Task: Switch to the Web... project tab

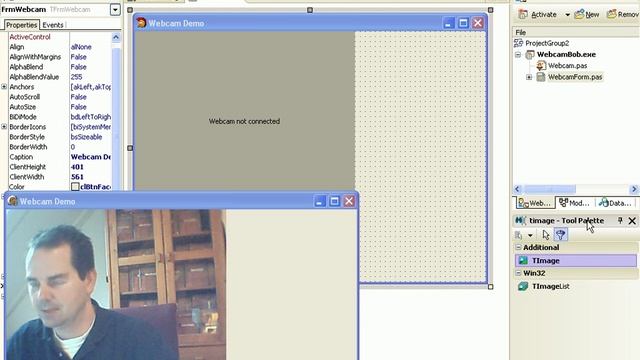Action: pyautogui.click(x=534, y=203)
